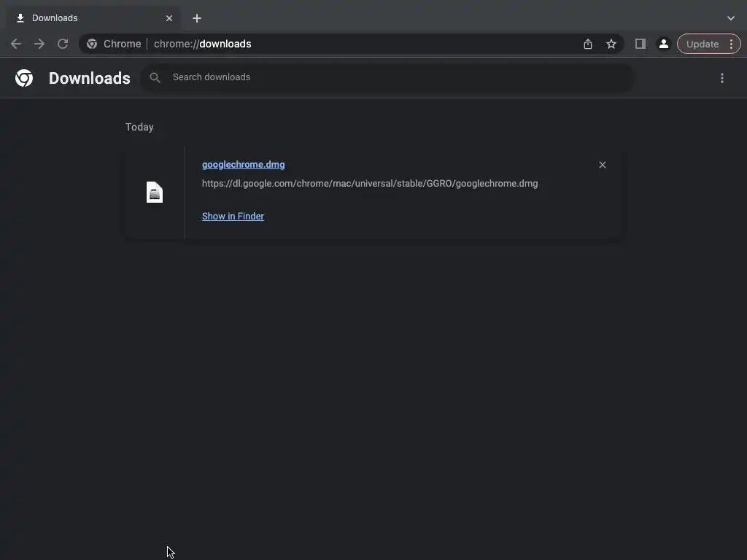Close the Downloads tab
Image resolution: width=747 pixels, height=560 pixels.
tap(169, 18)
